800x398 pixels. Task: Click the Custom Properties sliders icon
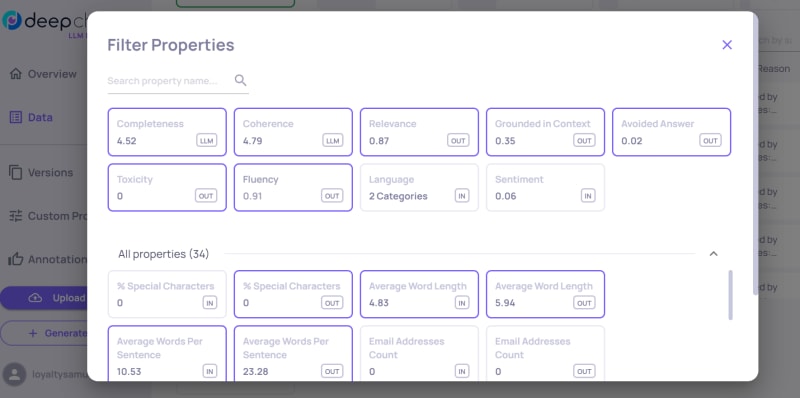[x=15, y=216]
